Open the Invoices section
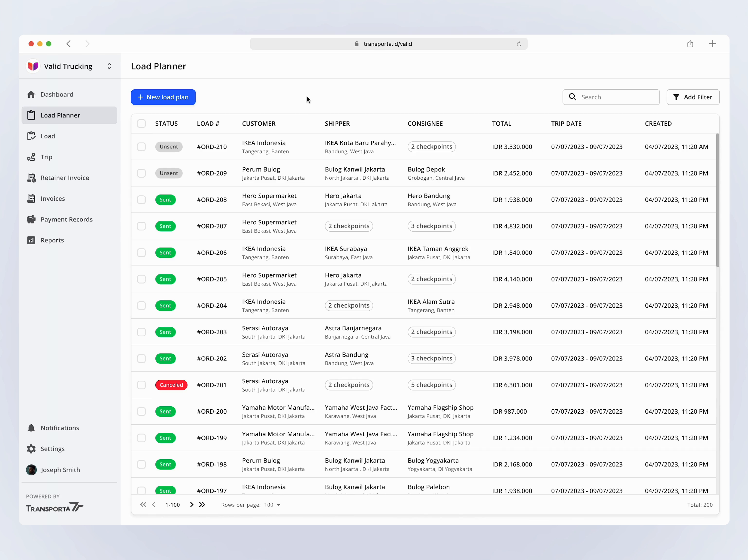Image resolution: width=748 pixels, height=560 pixels. pyautogui.click(x=53, y=198)
